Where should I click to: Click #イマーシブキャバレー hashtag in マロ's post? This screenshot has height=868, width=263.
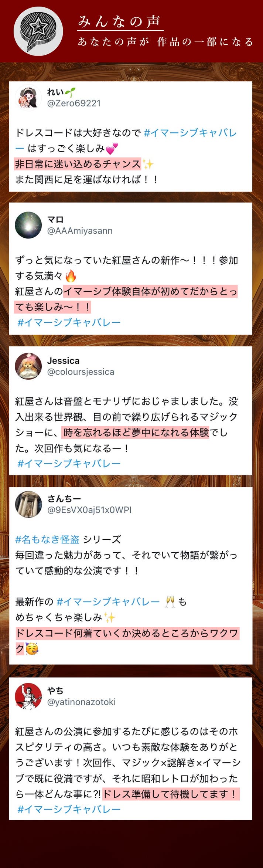[69, 322]
